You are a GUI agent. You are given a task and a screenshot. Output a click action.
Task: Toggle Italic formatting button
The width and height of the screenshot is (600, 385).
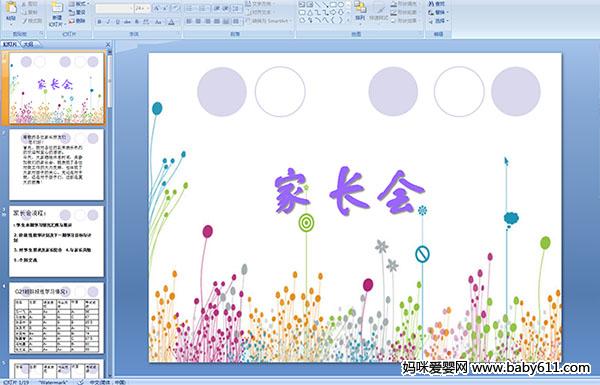[108, 22]
